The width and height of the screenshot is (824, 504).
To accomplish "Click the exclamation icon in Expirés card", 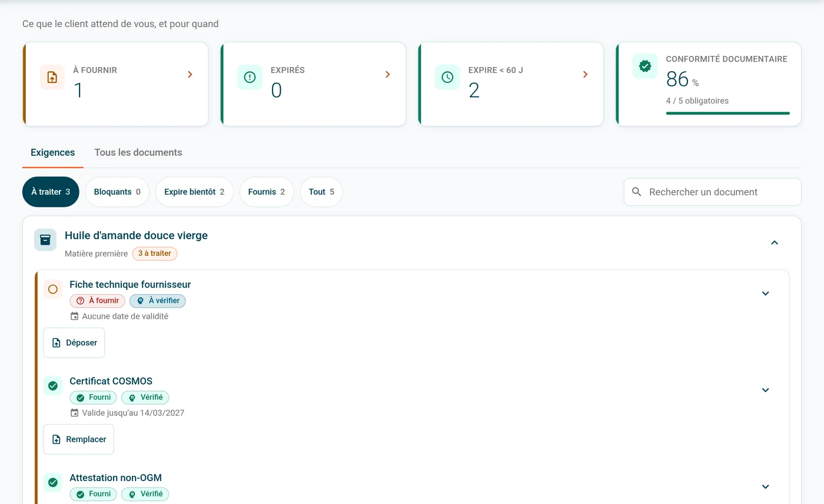I will pos(250,77).
